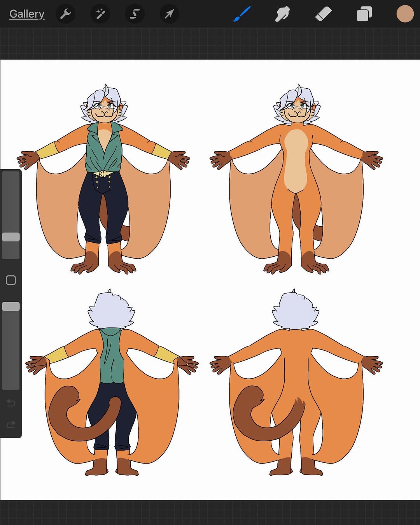Open the Actions wrench menu
The image size is (420, 525).
point(65,14)
